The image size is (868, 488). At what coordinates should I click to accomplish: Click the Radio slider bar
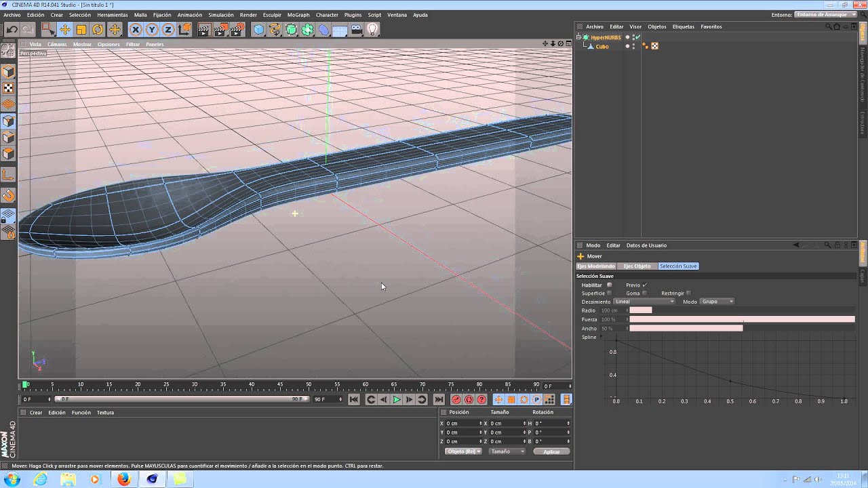742,310
